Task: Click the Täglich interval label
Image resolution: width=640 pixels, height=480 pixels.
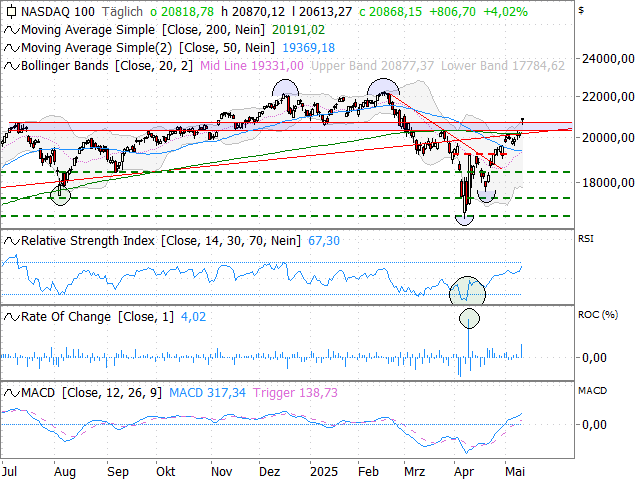Action: [x=122, y=12]
